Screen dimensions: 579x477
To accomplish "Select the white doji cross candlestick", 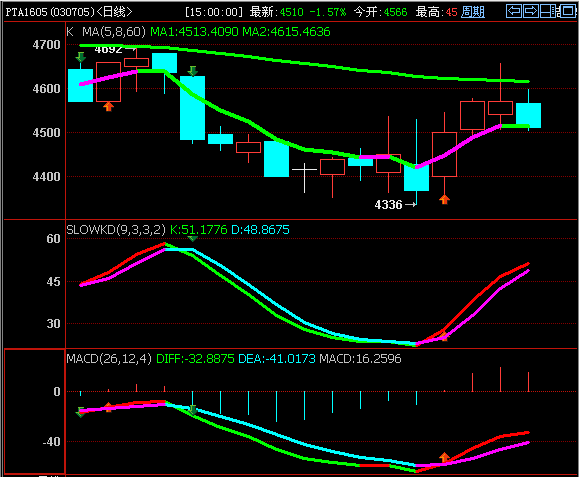I will tap(304, 177).
